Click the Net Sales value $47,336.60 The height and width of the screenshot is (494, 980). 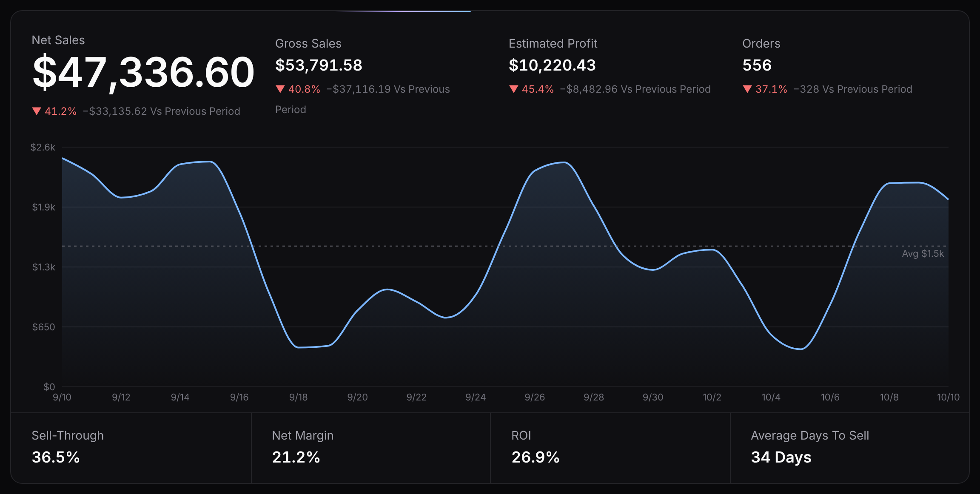click(x=143, y=72)
